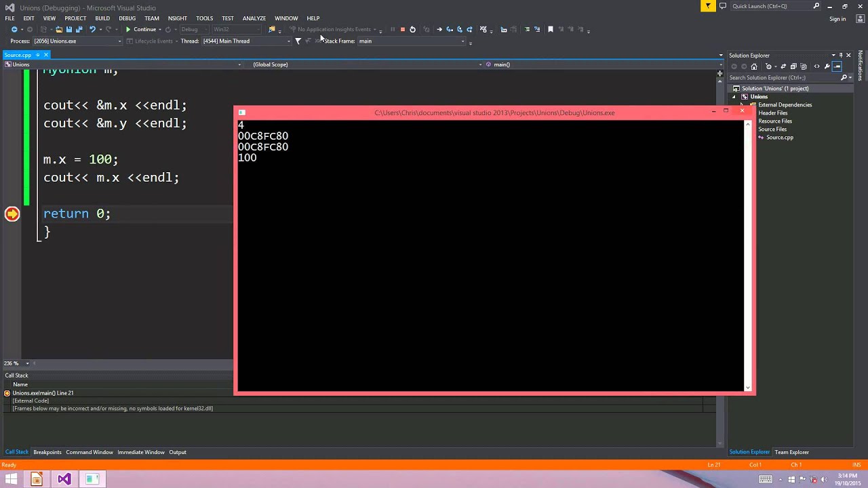The width and height of the screenshot is (868, 488).
Task: Click the Pending Changes Filter icon
Action: (x=768, y=66)
